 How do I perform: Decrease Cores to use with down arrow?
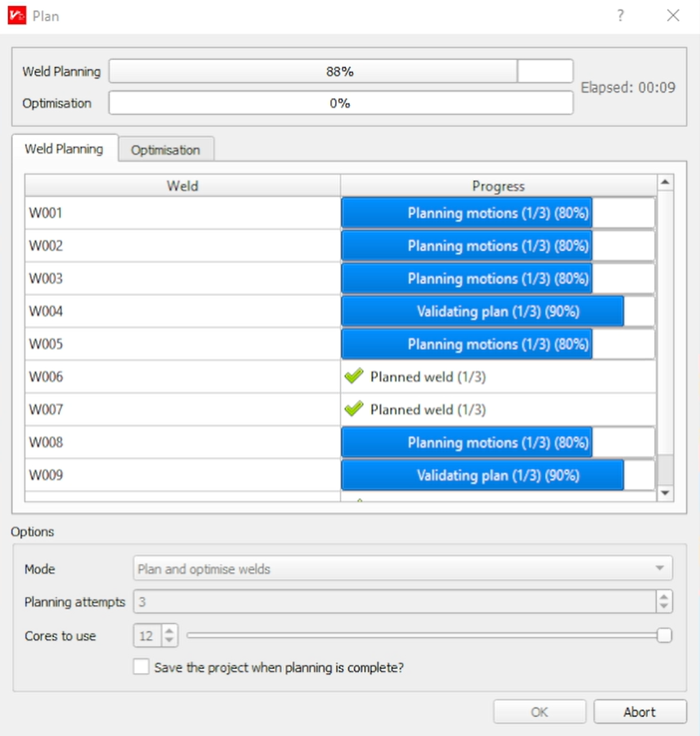170,641
